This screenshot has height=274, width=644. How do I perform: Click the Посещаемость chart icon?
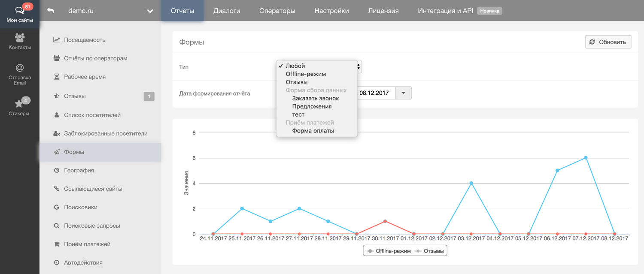(57, 40)
